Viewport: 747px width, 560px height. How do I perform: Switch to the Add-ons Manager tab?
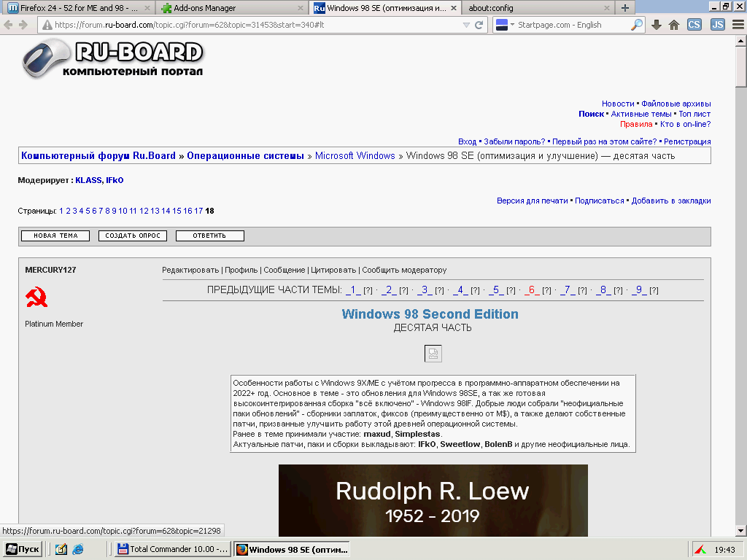[231, 7]
